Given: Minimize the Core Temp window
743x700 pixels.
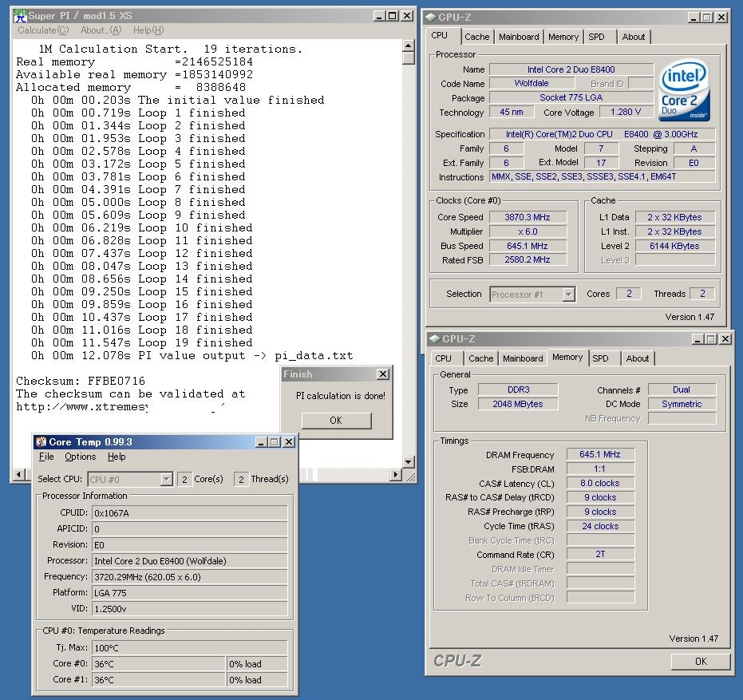Looking at the screenshot, I should tap(261, 442).
